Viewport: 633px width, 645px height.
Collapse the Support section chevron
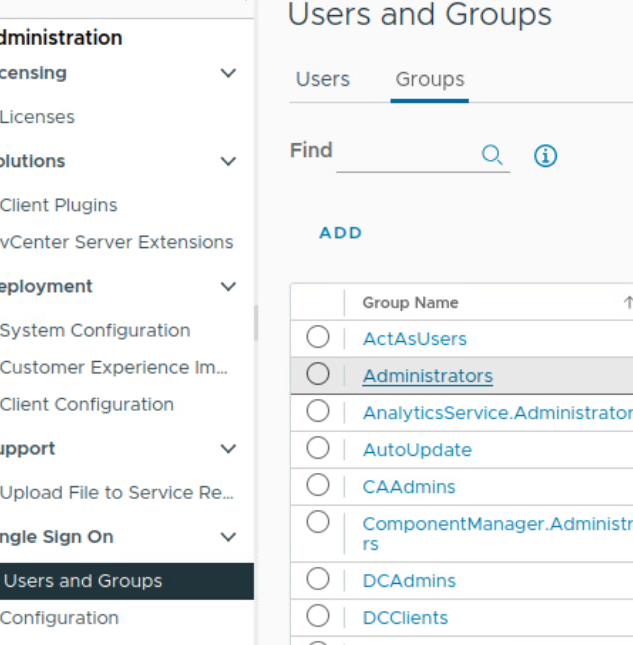[228, 449]
